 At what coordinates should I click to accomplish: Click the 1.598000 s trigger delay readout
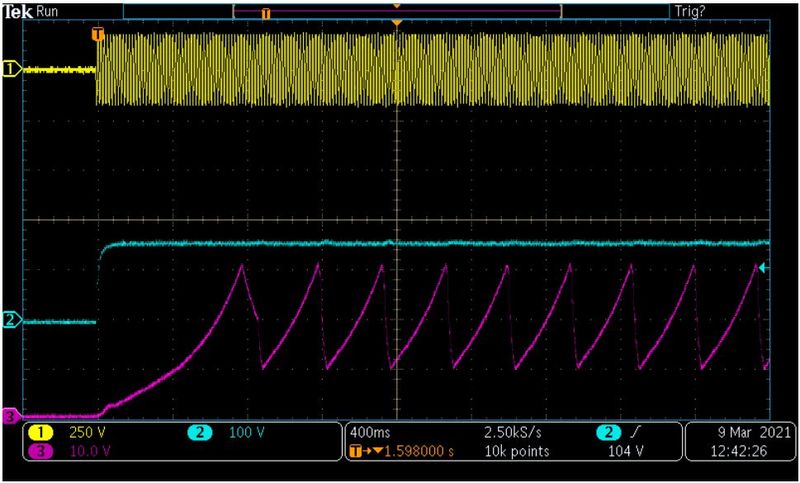pyautogui.click(x=419, y=451)
